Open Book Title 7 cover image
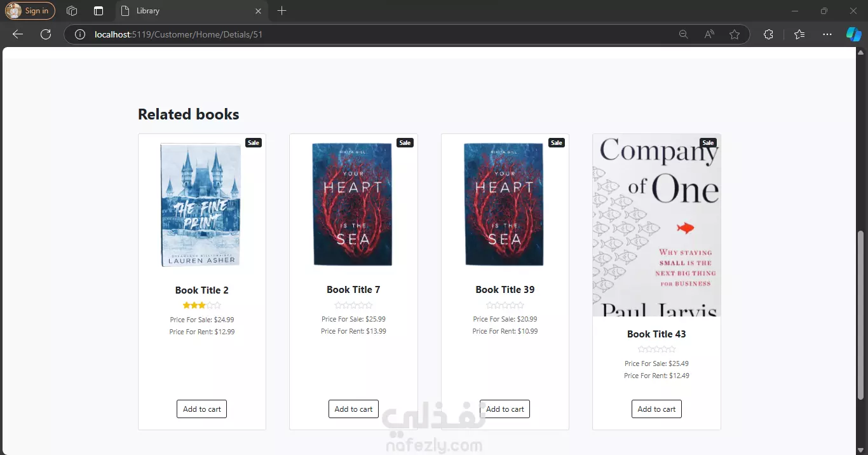This screenshot has width=868, height=455. [x=353, y=204]
